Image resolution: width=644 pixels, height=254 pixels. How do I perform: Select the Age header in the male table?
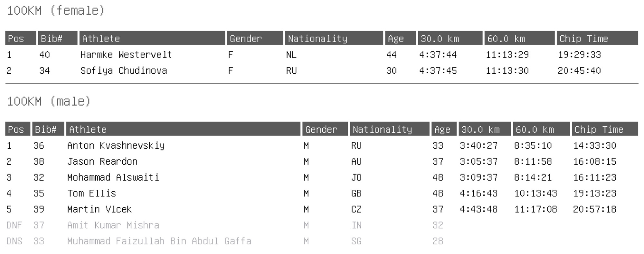pos(444,129)
